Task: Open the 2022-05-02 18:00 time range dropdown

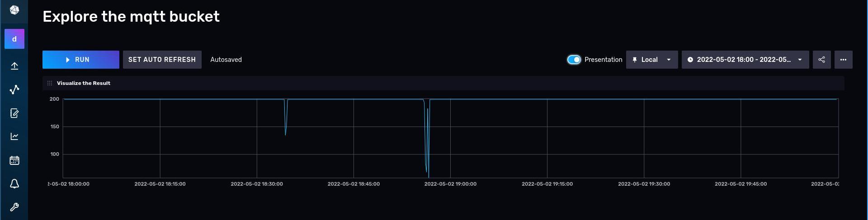Action: (x=745, y=60)
